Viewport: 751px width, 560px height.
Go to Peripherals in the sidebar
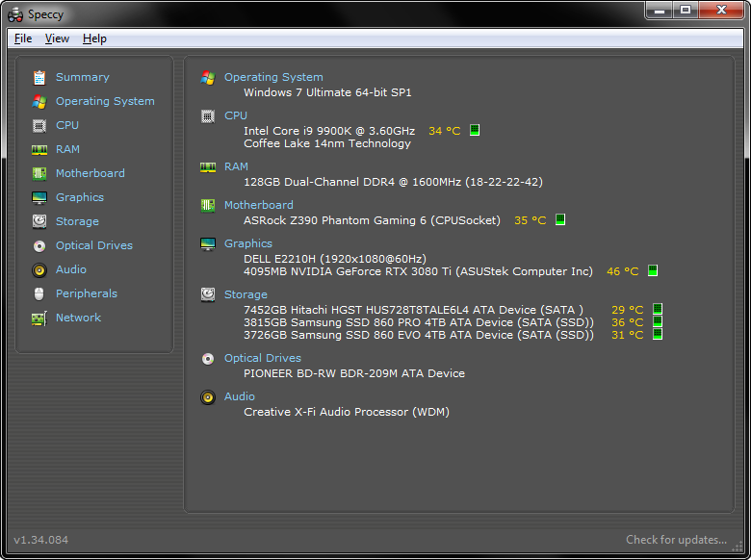87,293
